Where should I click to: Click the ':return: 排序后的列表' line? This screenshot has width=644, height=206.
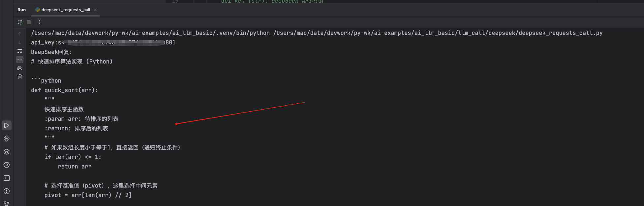pyautogui.click(x=77, y=128)
